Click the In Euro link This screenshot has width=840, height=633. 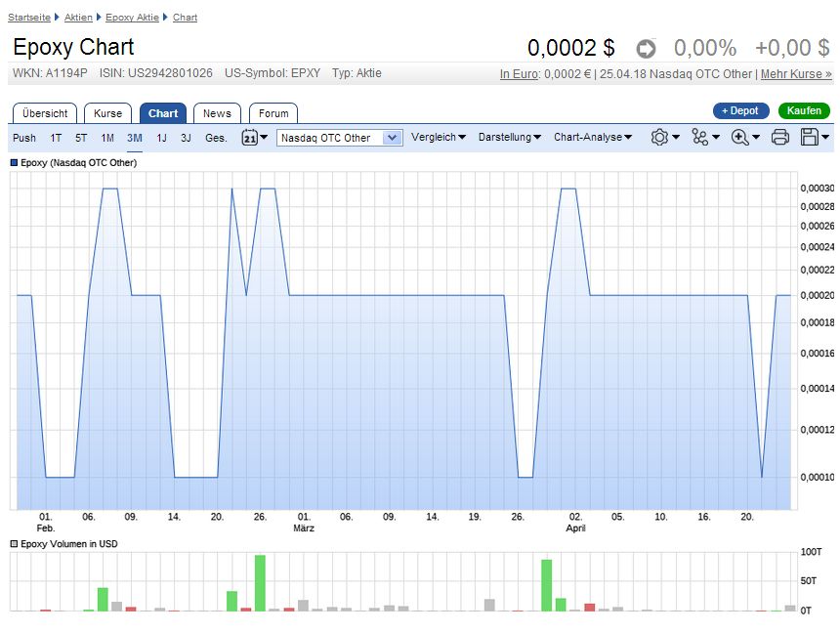pyautogui.click(x=519, y=74)
